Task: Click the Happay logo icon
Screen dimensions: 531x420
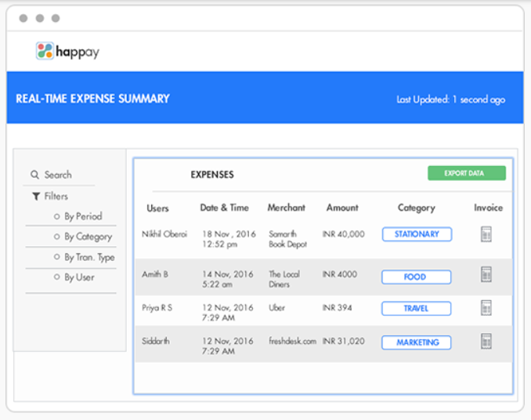Action: 45,52
